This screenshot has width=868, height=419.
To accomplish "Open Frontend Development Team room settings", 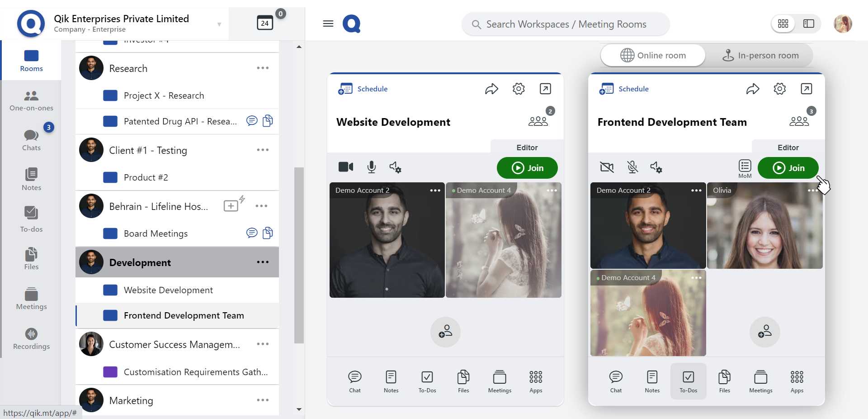I will pos(779,89).
